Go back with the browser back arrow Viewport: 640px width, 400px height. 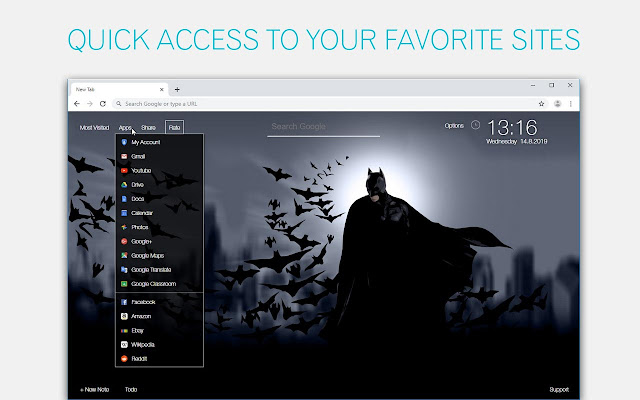tap(77, 104)
